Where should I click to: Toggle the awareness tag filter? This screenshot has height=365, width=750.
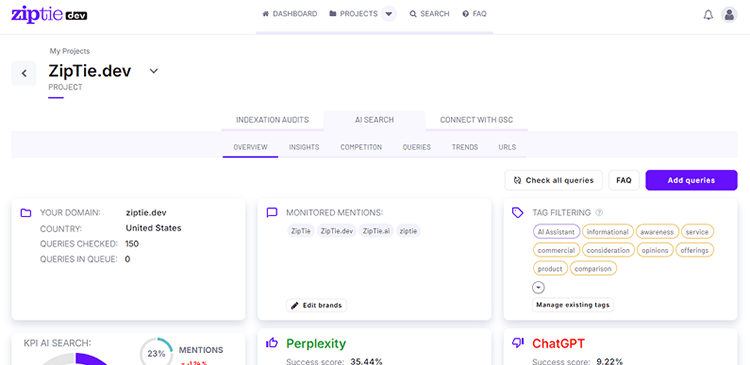tap(657, 232)
